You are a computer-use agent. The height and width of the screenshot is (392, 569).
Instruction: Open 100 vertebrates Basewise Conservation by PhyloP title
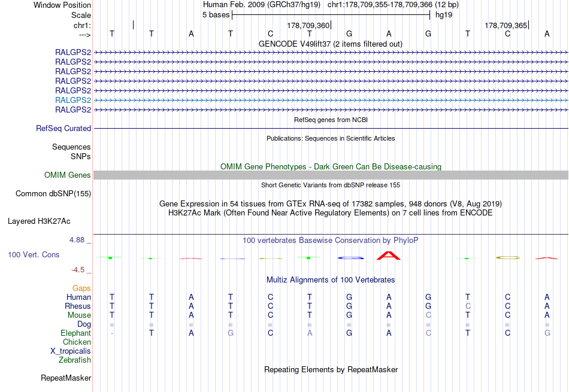pyautogui.click(x=331, y=241)
